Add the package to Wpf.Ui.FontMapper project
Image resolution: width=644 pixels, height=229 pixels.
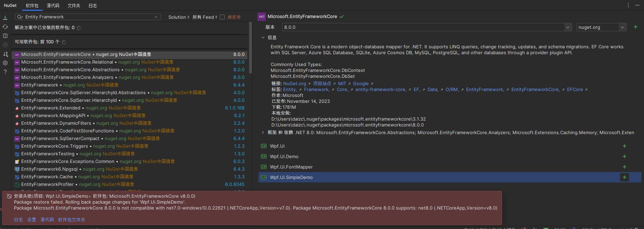point(625,167)
